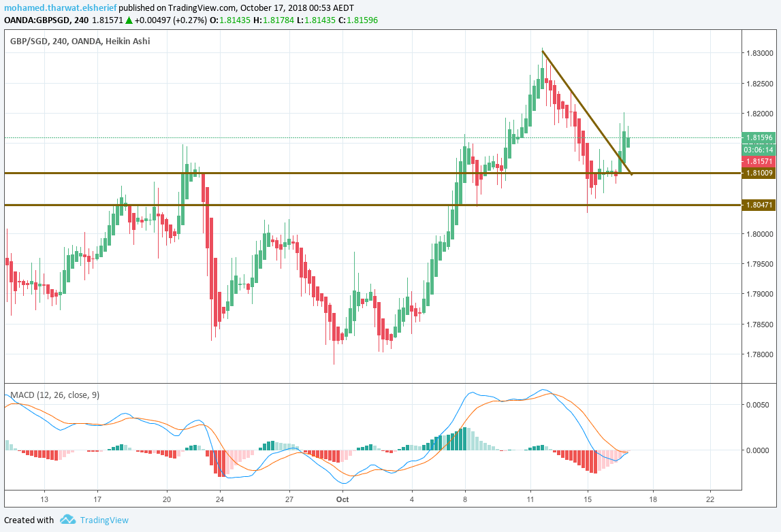
Task: Select the 1.78500 price axis label
Action: [x=760, y=325]
